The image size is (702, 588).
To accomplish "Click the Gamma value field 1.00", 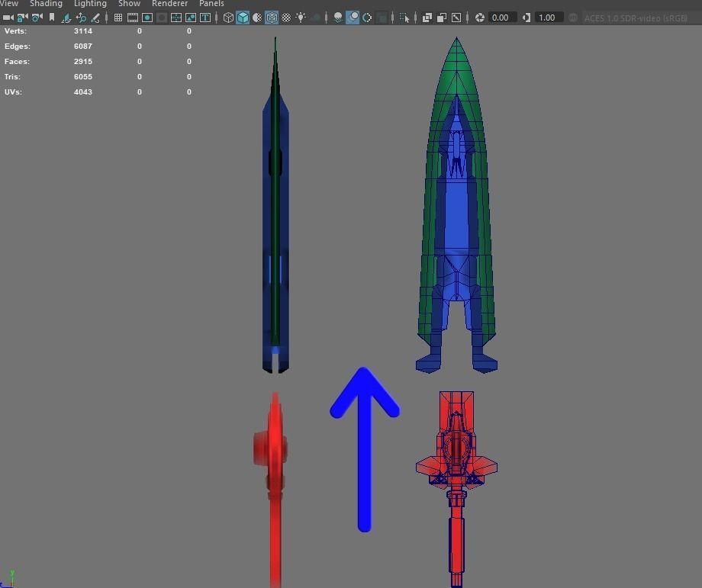I will pos(549,18).
